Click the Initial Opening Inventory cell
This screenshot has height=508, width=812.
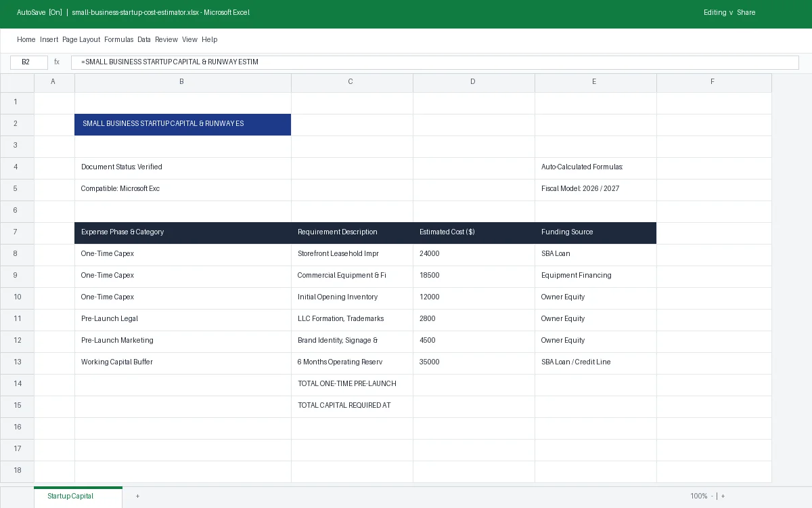[x=352, y=298]
